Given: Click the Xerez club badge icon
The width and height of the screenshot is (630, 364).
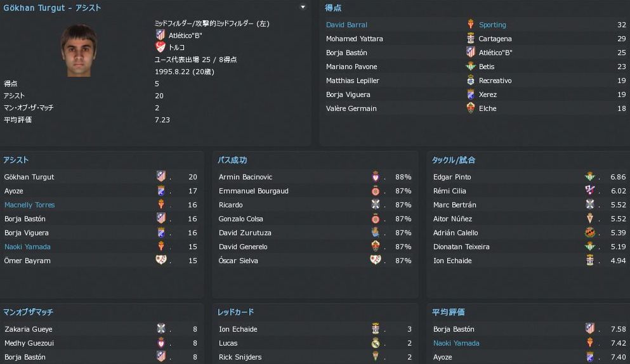Looking at the screenshot, I should click(x=470, y=94).
